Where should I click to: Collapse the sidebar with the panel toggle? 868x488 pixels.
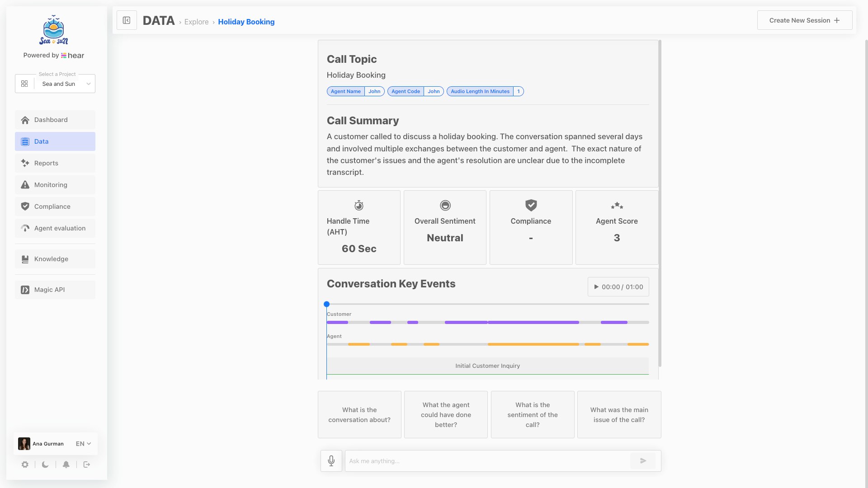pyautogui.click(x=127, y=20)
